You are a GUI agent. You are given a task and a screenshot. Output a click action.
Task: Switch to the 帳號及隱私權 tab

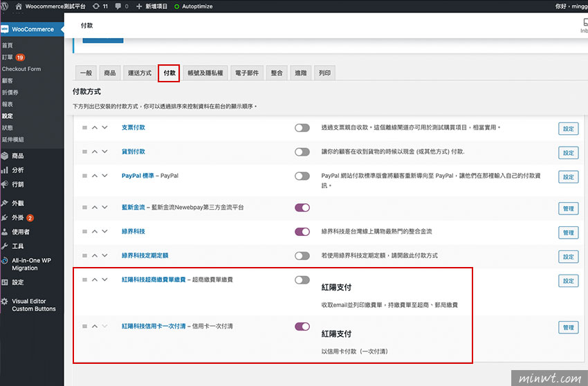[205, 73]
